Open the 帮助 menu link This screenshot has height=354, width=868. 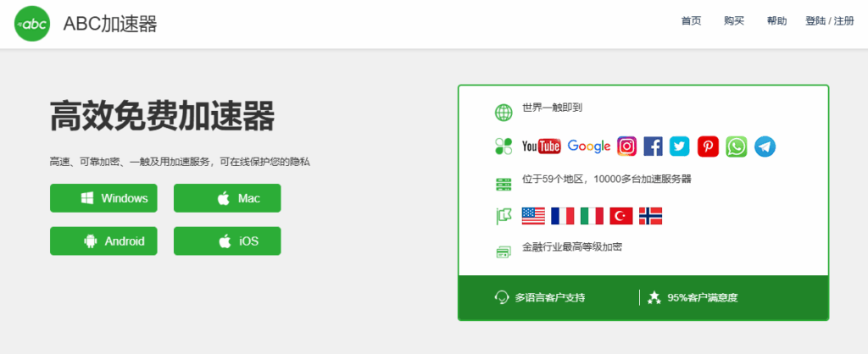(x=776, y=21)
